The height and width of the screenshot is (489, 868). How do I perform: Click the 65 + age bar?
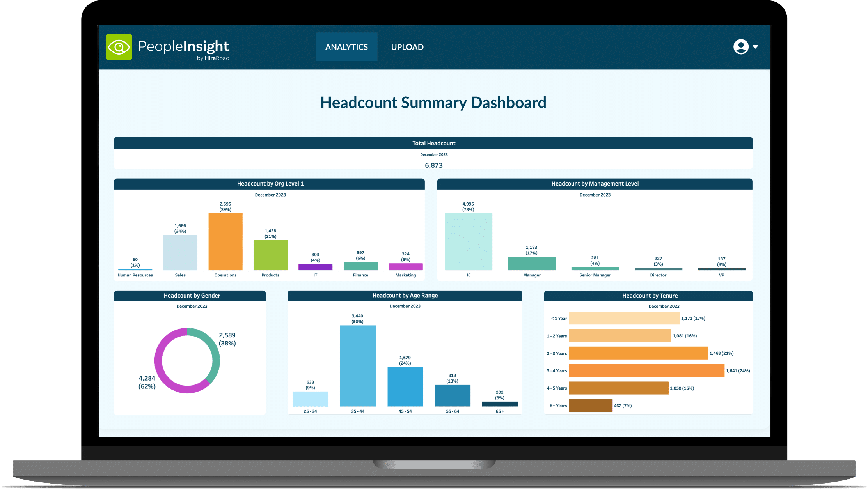(x=500, y=404)
